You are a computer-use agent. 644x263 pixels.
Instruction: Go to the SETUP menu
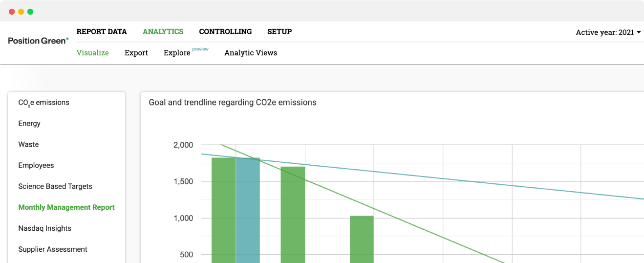(x=279, y=32)
